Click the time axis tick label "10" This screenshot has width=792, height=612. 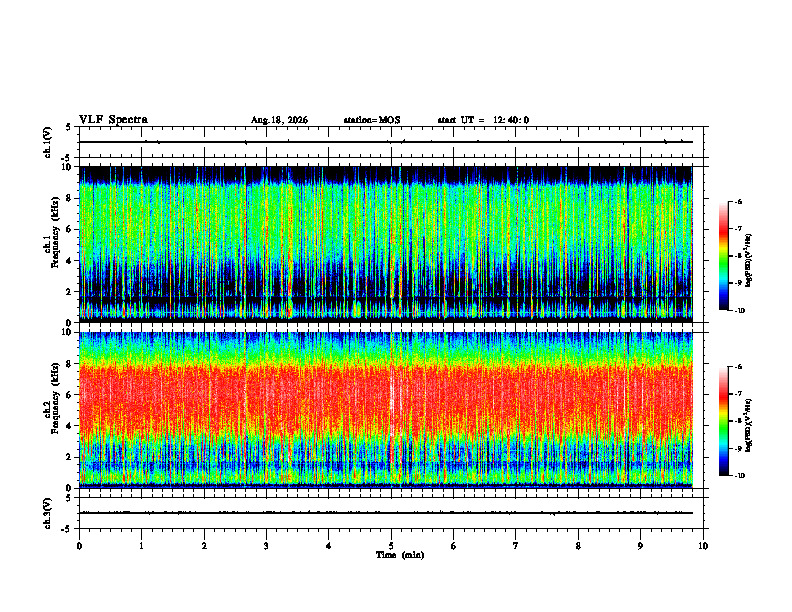[703, 546]
